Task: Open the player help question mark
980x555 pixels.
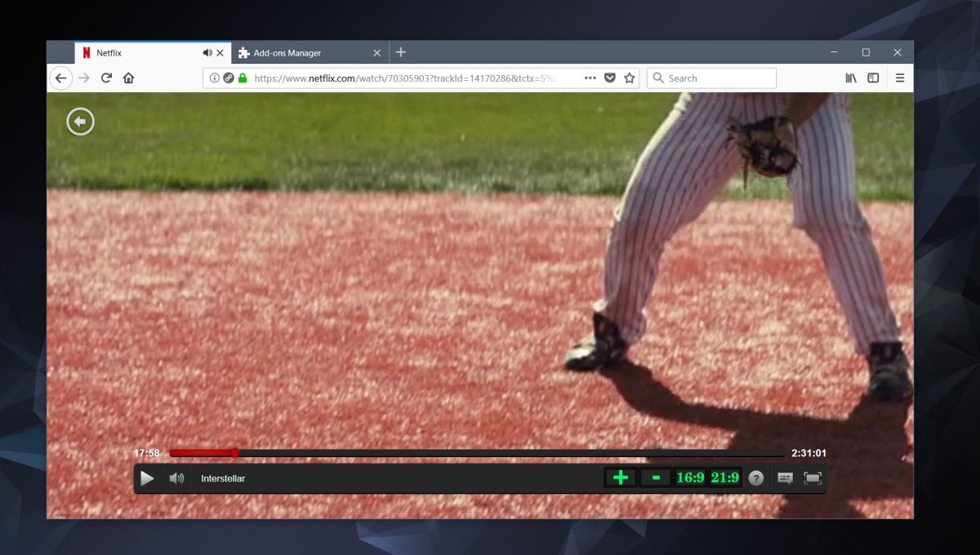Action: pyautogui.click(x=756, y=478)
